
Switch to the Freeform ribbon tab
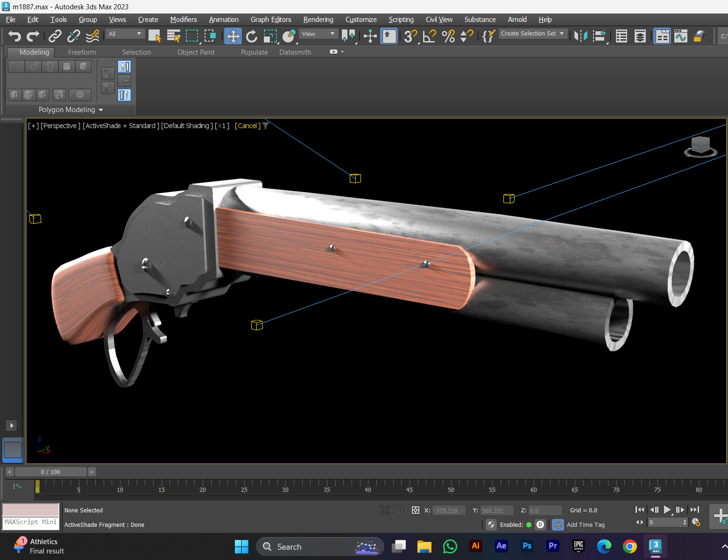[x=82, y=52]
